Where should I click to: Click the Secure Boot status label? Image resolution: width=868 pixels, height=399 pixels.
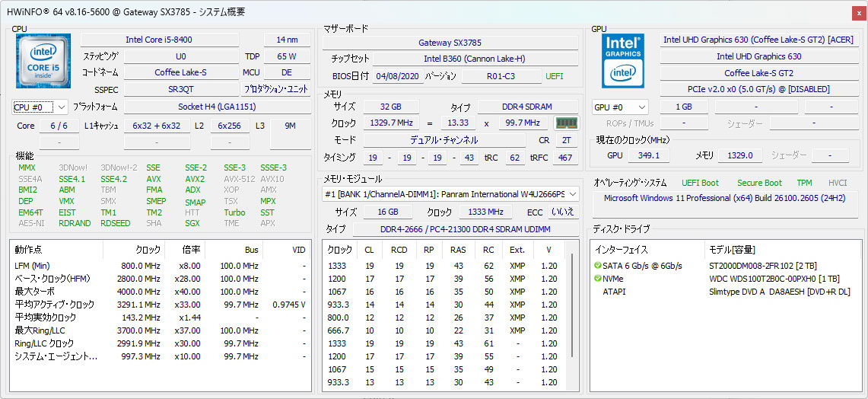pyautogui.click(x=759, y=183)
